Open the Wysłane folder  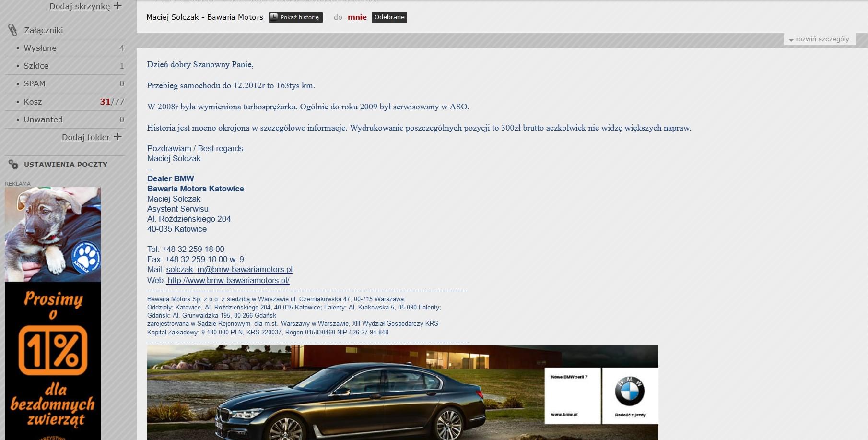[40, 48]
